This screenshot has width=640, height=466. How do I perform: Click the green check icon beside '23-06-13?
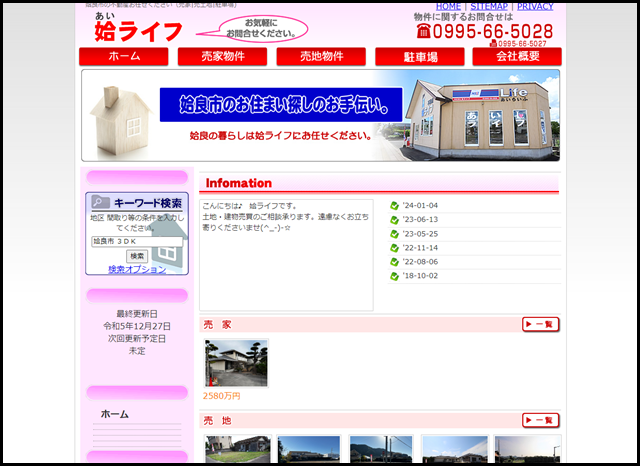tap(394, 220)
